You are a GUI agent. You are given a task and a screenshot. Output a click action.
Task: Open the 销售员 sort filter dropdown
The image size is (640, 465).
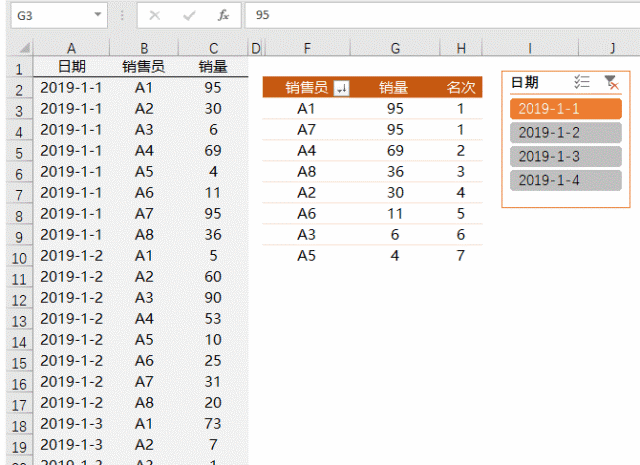click(341, 87)
